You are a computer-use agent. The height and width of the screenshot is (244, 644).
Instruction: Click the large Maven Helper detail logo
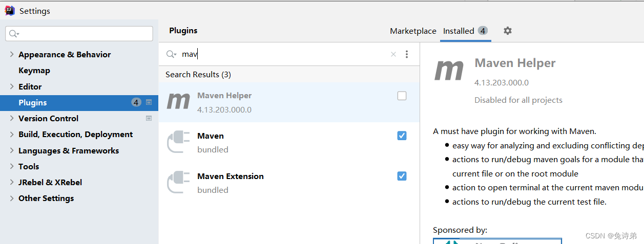pos(449,71)
